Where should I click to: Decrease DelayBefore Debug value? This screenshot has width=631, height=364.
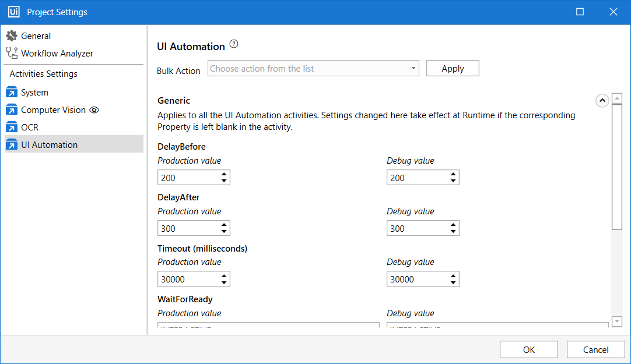click(x=453, y=181)
